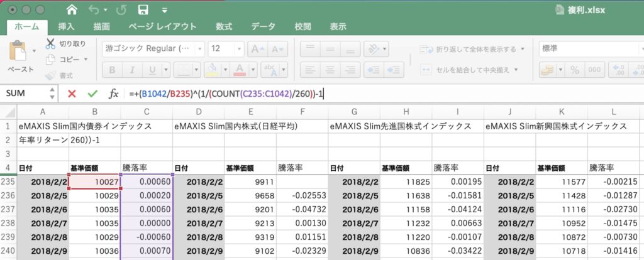This screenshot has height=260, width=644.
Task: Expand the Paste options arrow
Action: (x=34, y=51)
